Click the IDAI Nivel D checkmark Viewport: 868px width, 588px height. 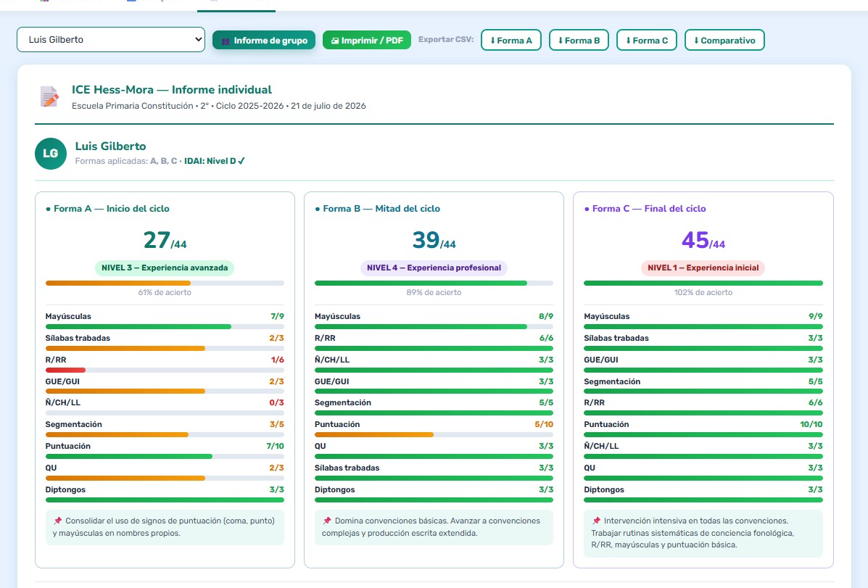[x=241, y=161]
